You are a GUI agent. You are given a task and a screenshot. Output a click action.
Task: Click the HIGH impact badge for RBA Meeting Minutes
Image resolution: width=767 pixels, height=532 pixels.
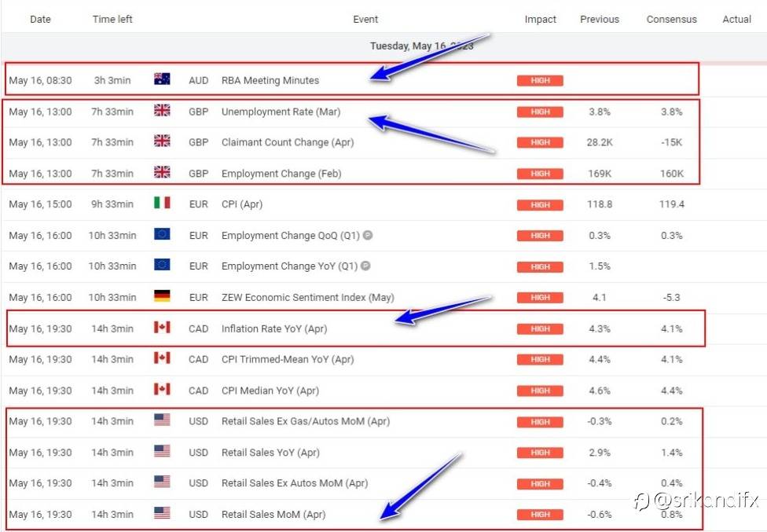(540, 81)
